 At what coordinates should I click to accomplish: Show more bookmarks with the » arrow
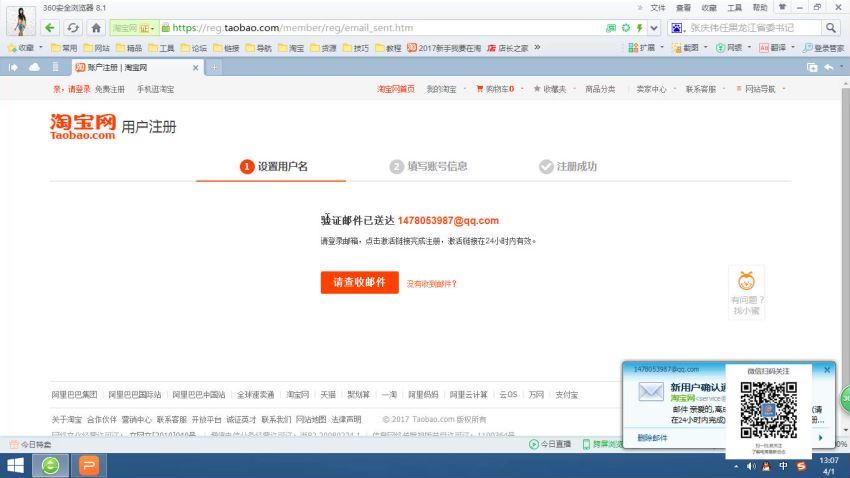pos(537,47)
